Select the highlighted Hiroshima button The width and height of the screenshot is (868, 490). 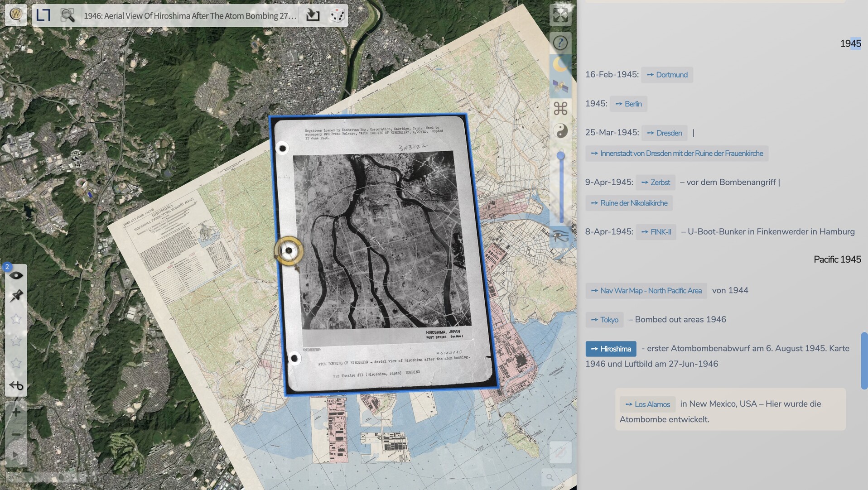pos(611,349)
